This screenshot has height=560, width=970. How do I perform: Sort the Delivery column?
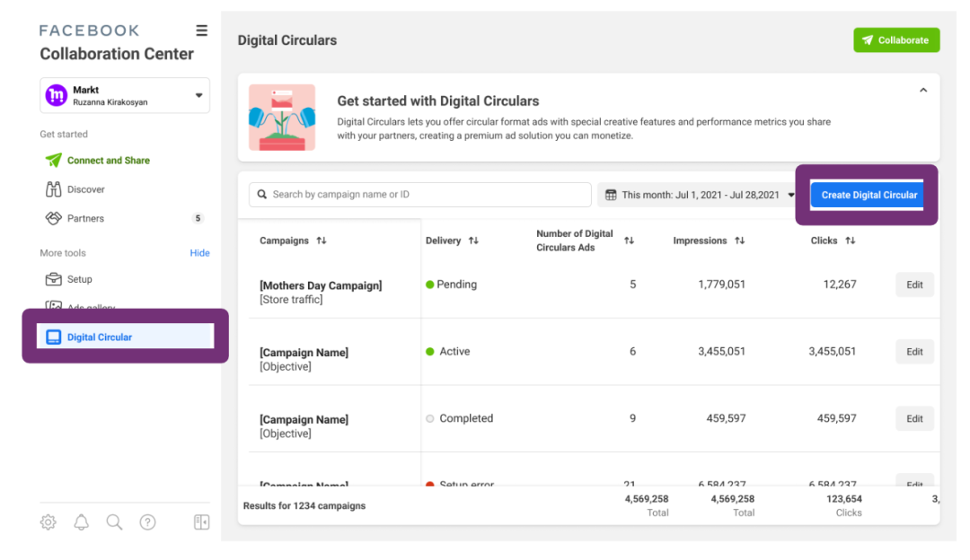(473, 241)
